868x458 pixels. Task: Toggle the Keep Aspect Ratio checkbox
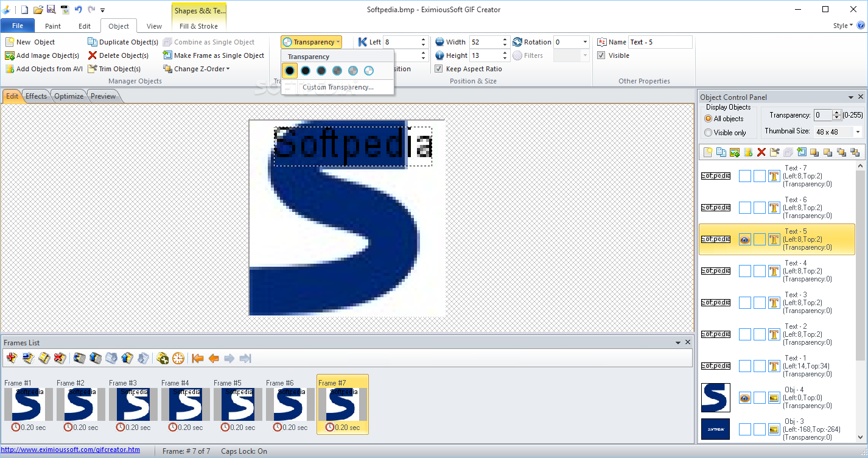click(439, 69)
